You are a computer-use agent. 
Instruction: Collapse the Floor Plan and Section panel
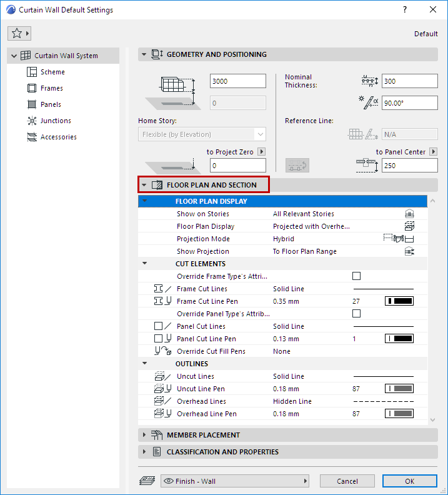coord(144,185)
